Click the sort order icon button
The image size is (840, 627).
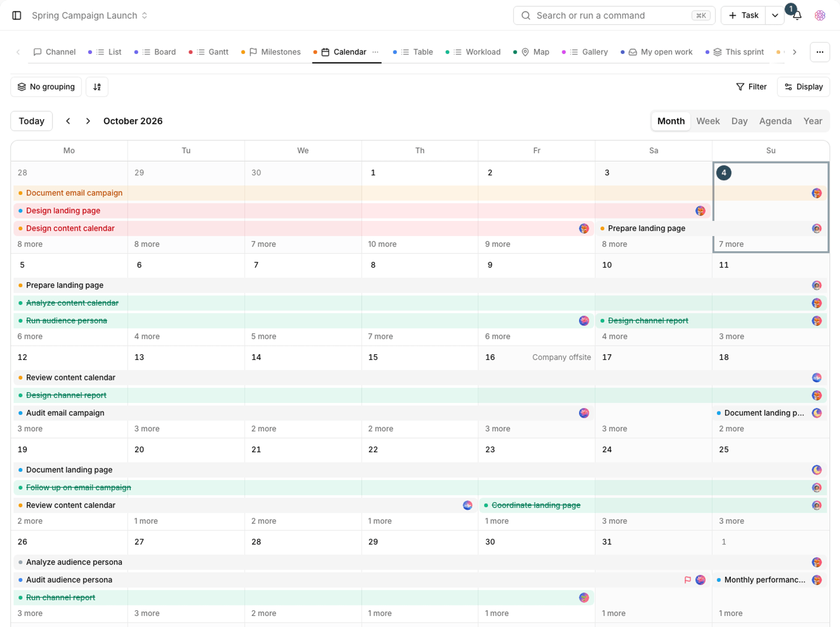[97, 87]
